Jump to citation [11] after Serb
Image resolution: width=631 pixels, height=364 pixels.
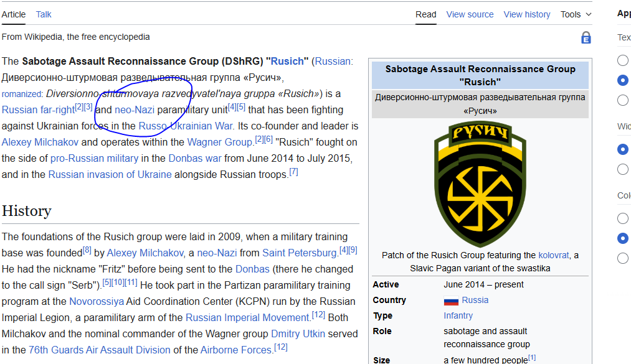point(131,282)
